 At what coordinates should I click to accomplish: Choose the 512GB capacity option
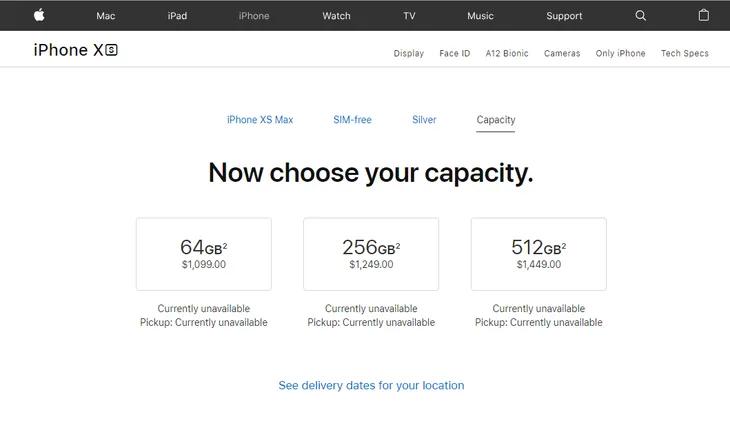coord(539,254)
